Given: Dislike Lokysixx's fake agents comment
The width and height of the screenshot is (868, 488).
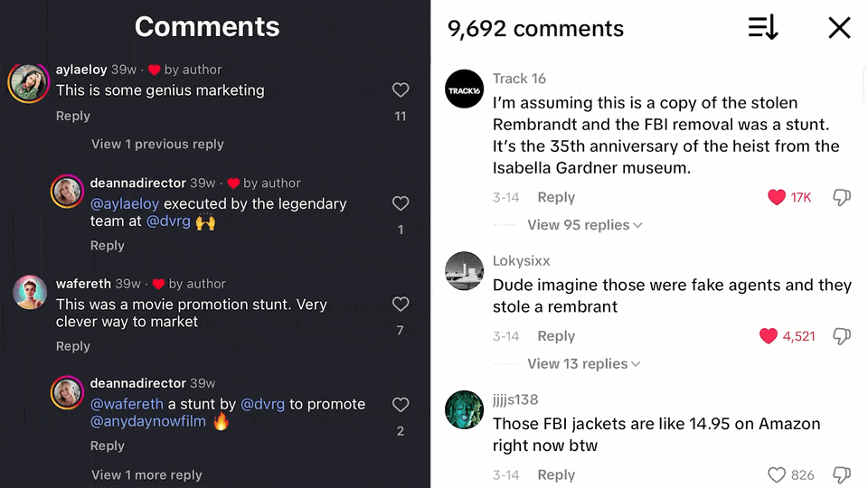Looking at the screenshot, I should point(841,336).
